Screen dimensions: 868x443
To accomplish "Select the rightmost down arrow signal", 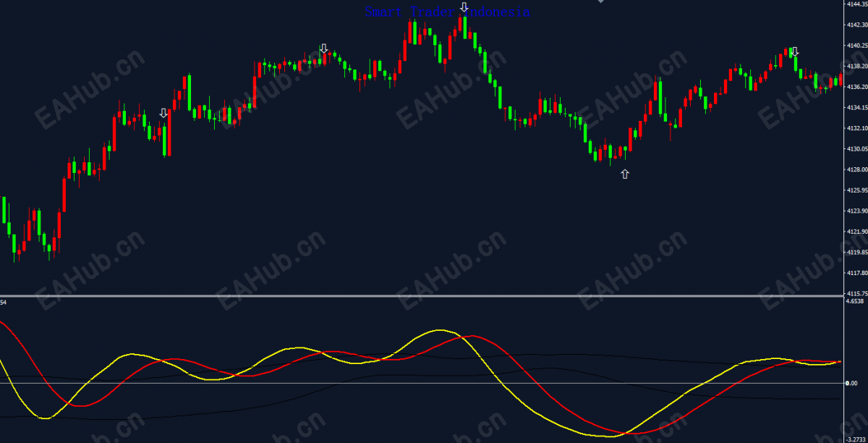I will point(795,52).
